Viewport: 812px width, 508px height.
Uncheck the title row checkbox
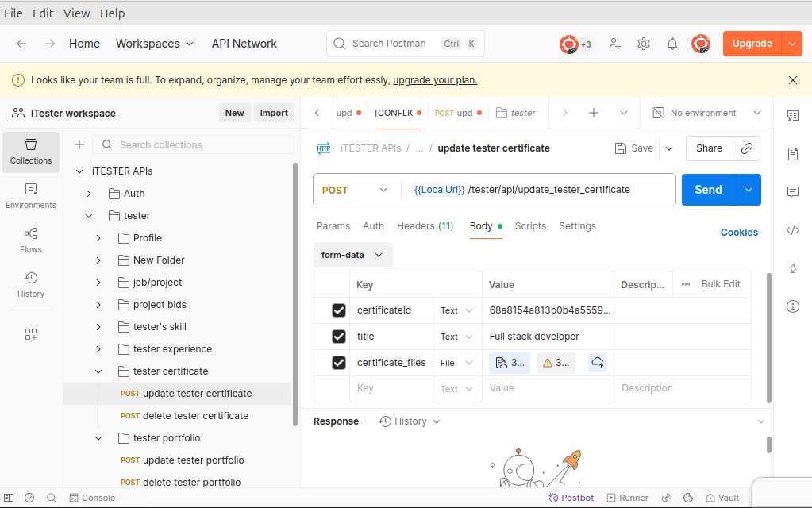pos(339,337)
